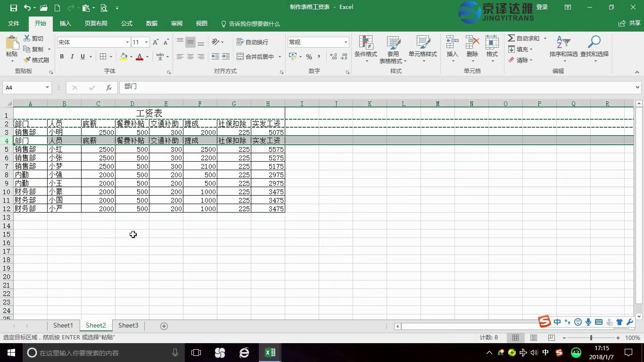Open 排序和筛选 sort and filter

pos(563,49)
